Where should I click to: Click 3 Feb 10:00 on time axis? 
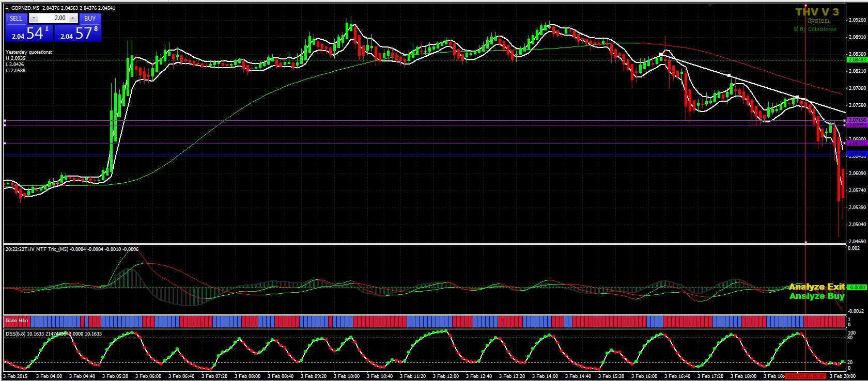click(x=347, y=376)
